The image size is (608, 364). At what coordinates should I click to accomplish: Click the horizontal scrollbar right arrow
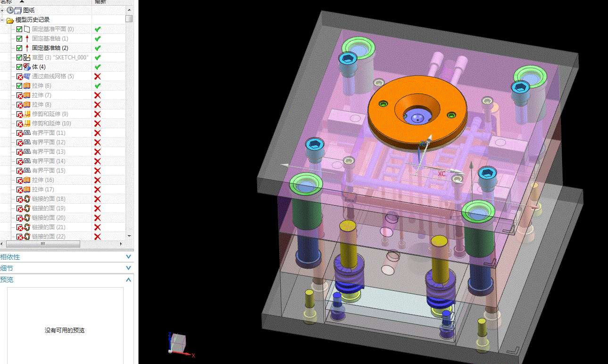(122, 244)
